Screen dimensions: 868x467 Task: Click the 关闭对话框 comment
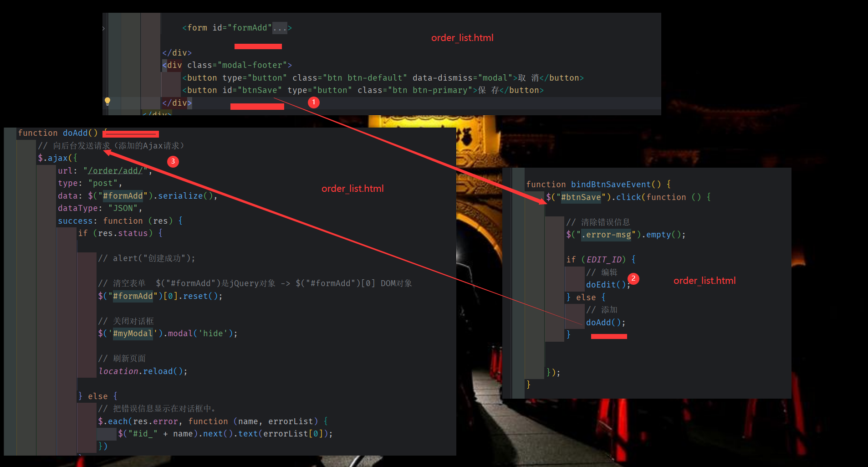(x=126, y=321)
